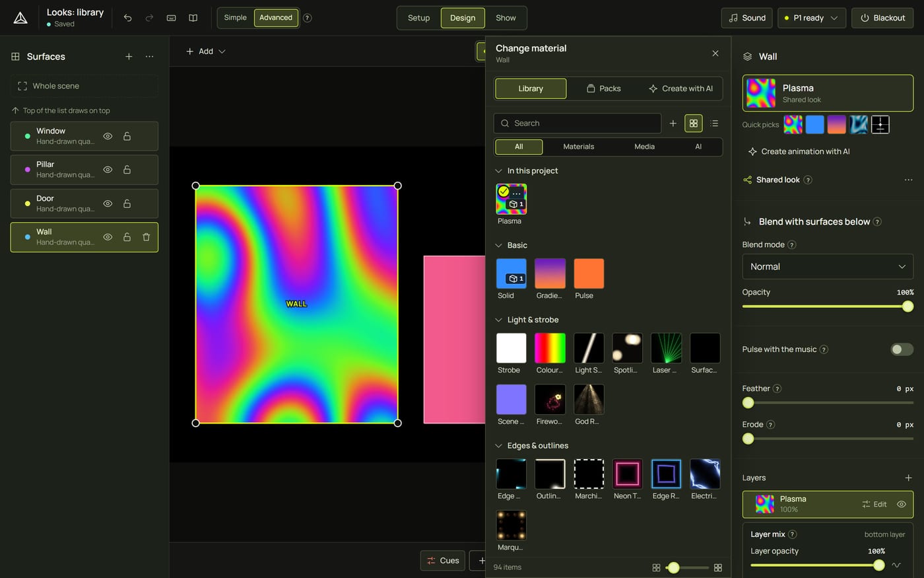This screenshot has width=924, height=578.
Task: Open the Advanced mode help icon
Action: [x=307, y=18]
